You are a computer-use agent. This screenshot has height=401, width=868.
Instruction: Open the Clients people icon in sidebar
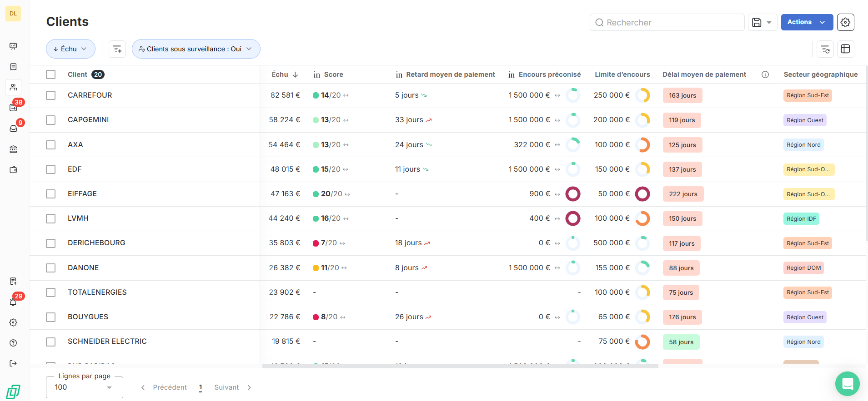coord(13,87)
